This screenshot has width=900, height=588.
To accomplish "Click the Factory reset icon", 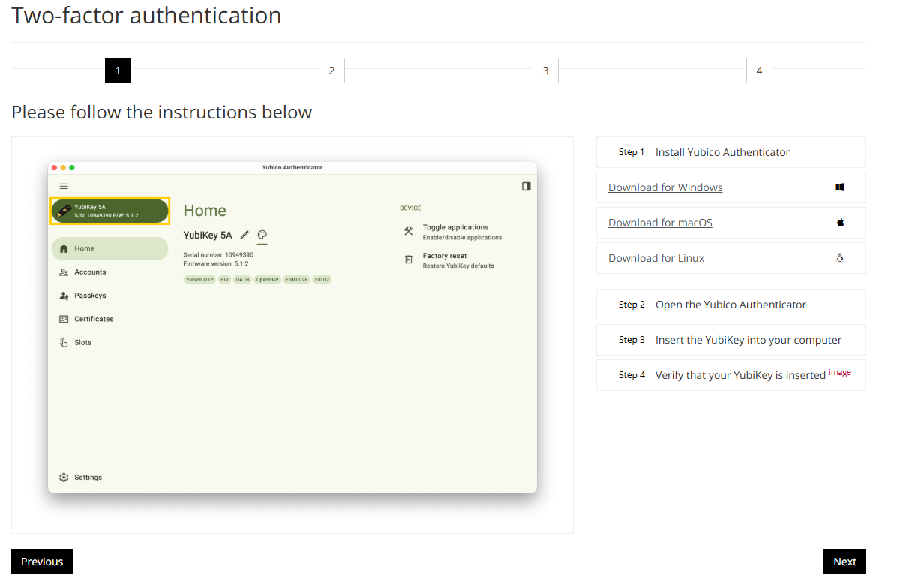I will [x=409, y=259].
